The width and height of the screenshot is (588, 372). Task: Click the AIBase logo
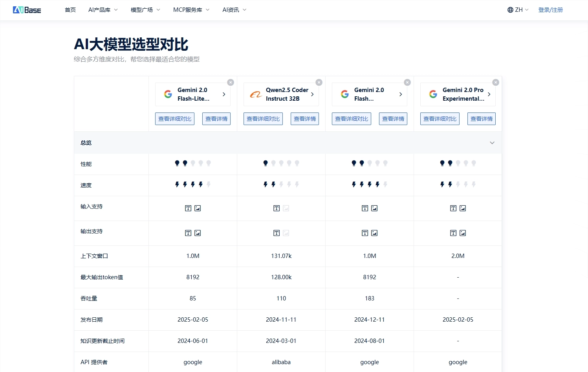(x=27, y=10)
